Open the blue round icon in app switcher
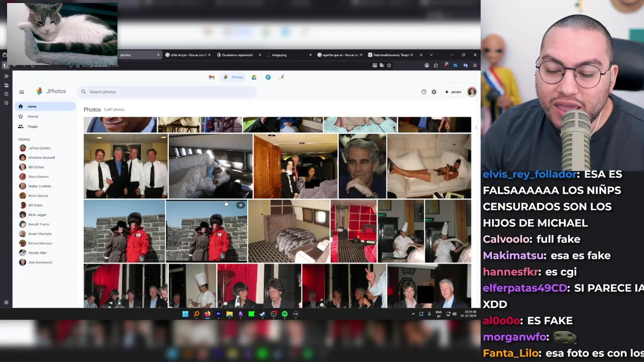This screenshot has width=644, height=362. (268, 77)
